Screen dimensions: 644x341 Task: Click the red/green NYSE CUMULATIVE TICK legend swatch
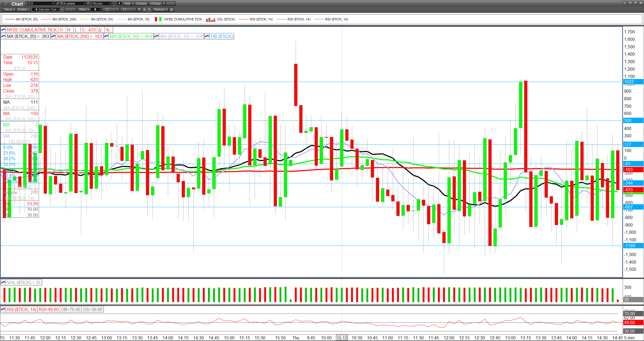pos(158,19)
